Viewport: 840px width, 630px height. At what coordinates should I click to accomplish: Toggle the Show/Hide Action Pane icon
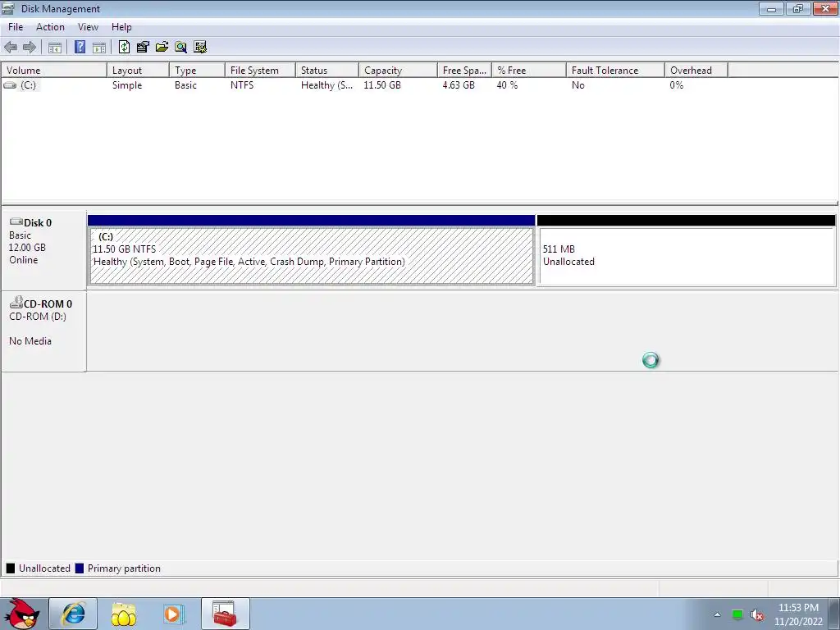pos(99,47)
